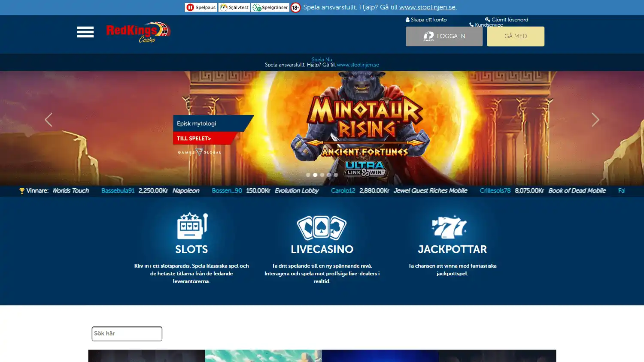
Task: Click Book of Dead Mobile in ticker
Action: [x=577, y=191]
